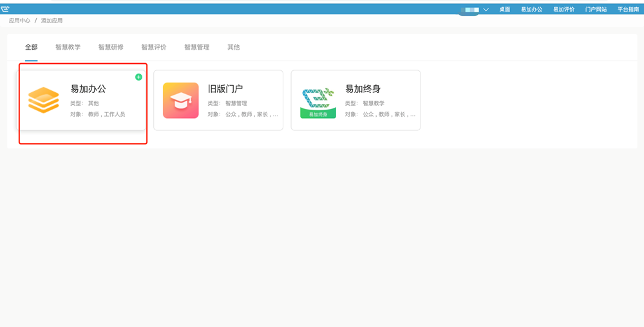Click the 门户网站 navigation link
This screenshot has width=644, height=327.
point(596,10)
